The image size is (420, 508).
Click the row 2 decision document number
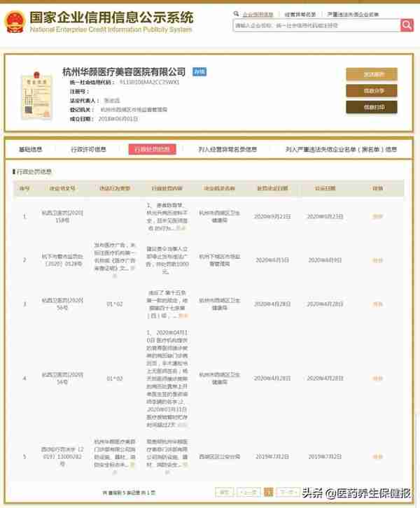[62, 260]
